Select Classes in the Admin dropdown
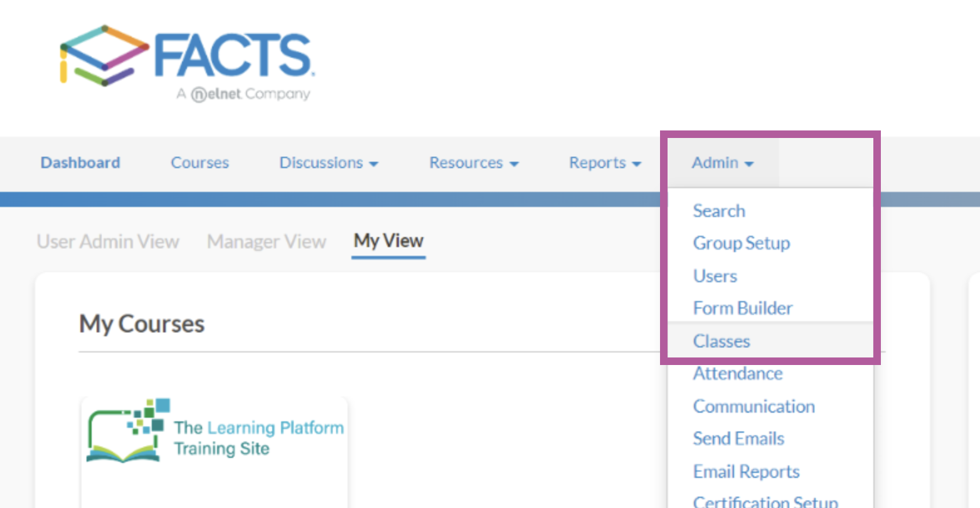 (x=721, y=341)
